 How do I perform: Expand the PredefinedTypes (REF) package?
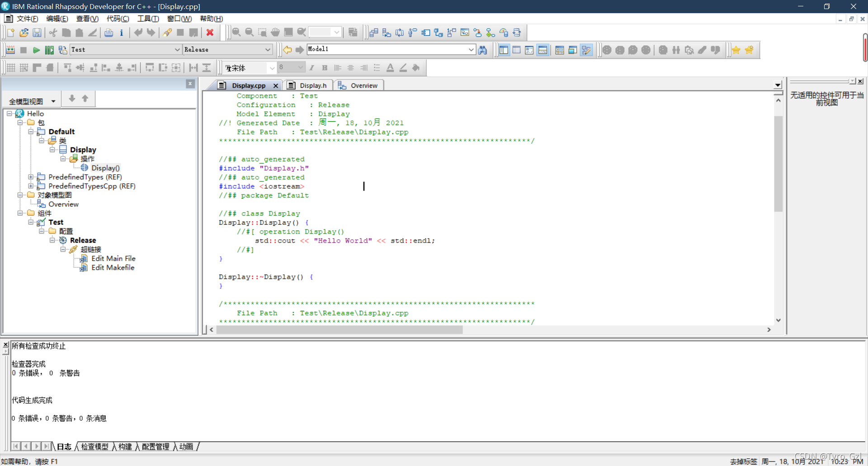[x=31, y=177]
